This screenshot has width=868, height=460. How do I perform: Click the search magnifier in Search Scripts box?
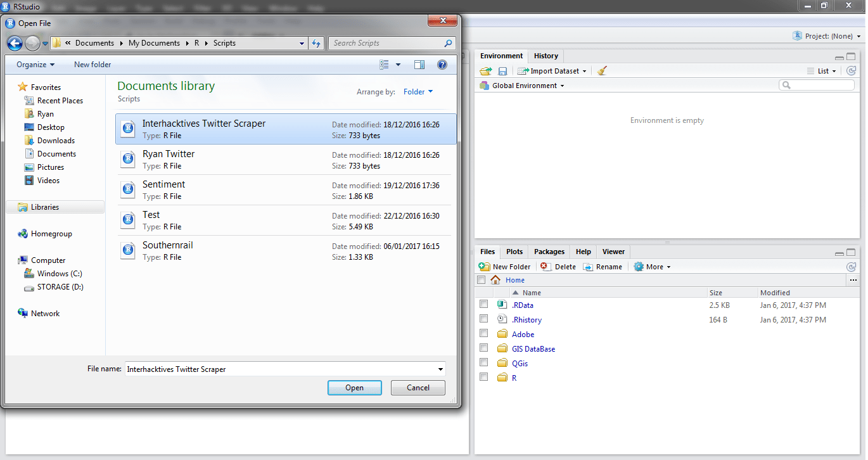[x=449, y=43]
